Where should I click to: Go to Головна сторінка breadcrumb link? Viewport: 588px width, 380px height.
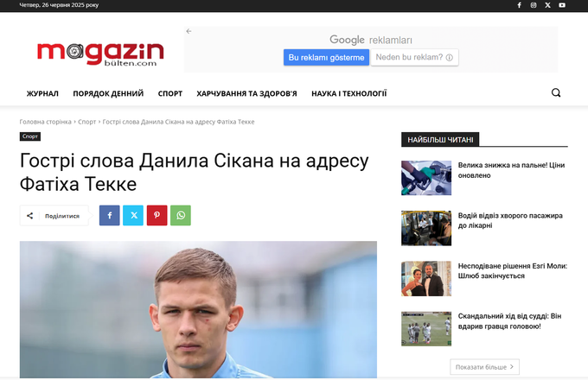click(45, 122)
